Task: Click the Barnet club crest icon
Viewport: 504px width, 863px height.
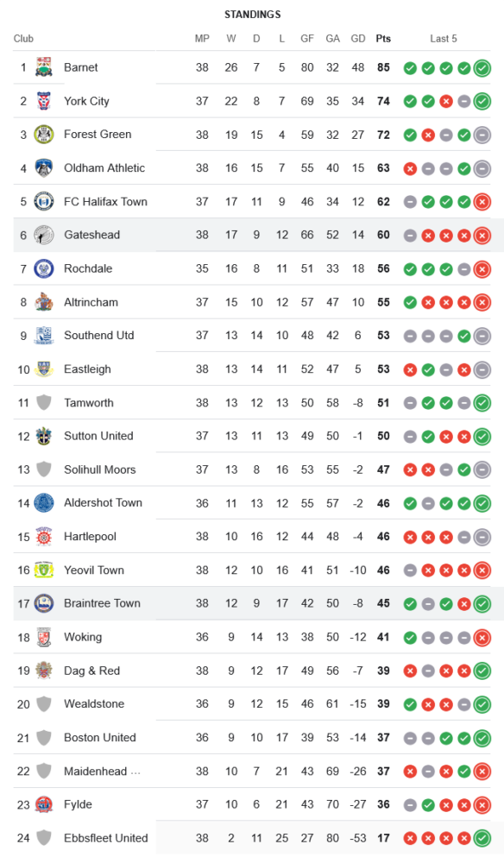Action: click(x=44, y=67)
